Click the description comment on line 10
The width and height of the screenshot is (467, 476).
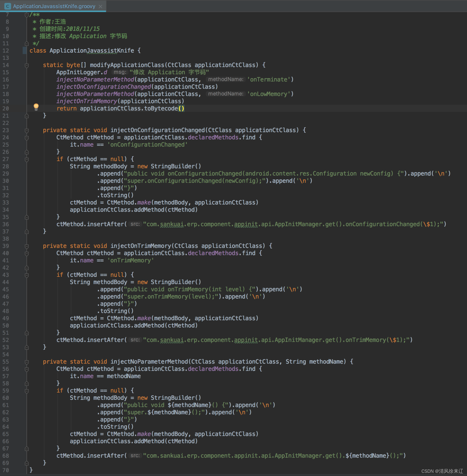coord(83,36)
